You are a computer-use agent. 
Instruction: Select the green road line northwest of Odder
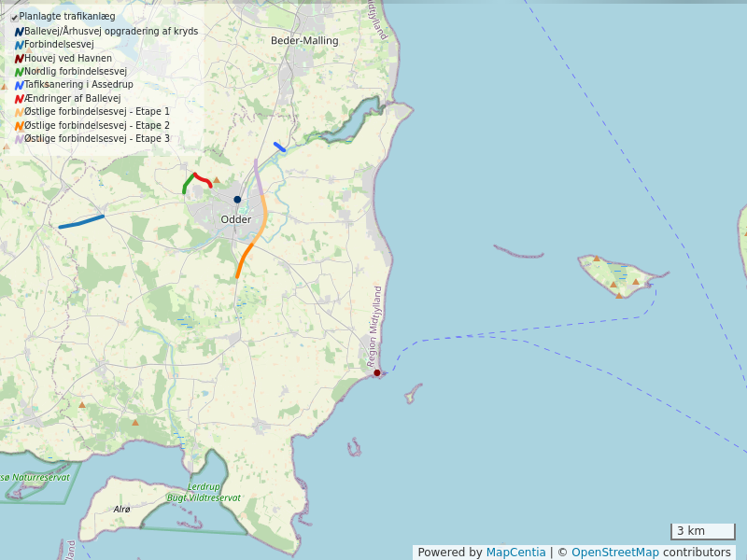coord(187,183)
